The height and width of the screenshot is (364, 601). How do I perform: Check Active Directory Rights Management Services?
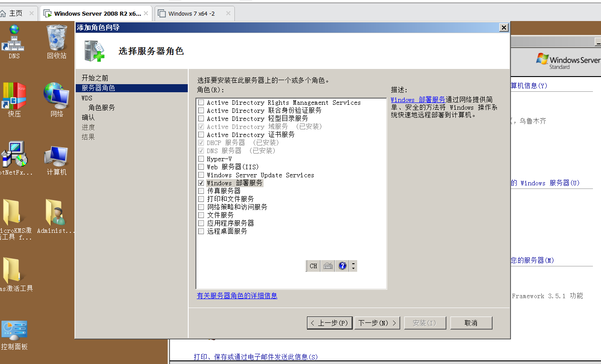[201, 103]
